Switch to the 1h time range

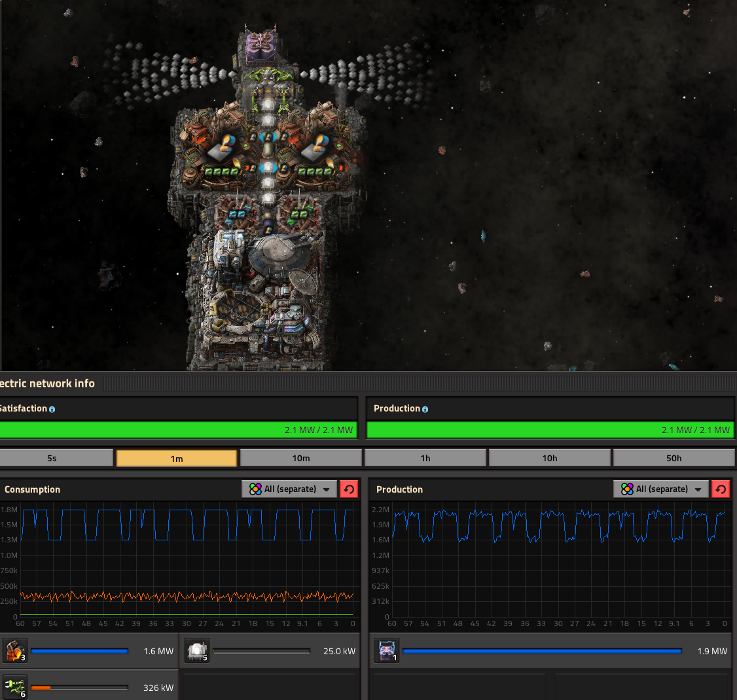(x=425, y=458)
